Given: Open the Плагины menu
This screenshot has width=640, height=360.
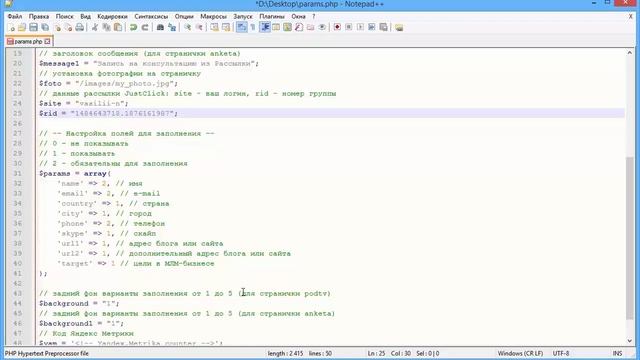Looking at the screenshot, I should pos(272,16).
